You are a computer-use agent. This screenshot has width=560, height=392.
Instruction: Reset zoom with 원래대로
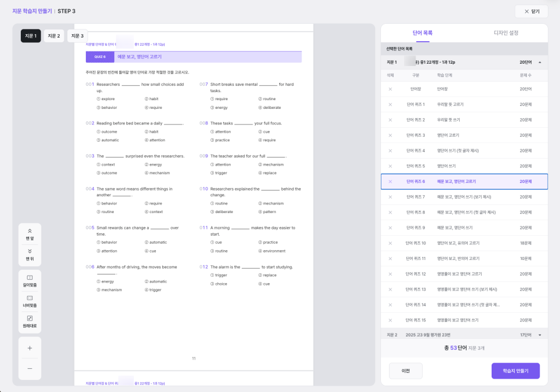click(x=30, y=322)
